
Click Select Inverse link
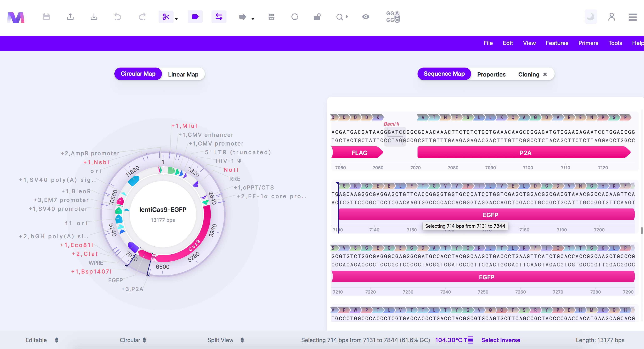[x=500, y=340]
